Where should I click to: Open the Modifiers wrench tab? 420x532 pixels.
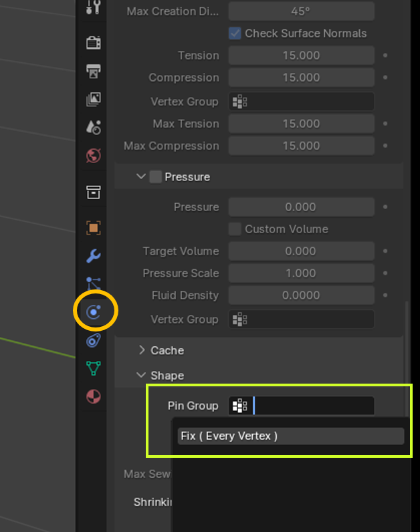pyautogui.click(x=94, y=256)
